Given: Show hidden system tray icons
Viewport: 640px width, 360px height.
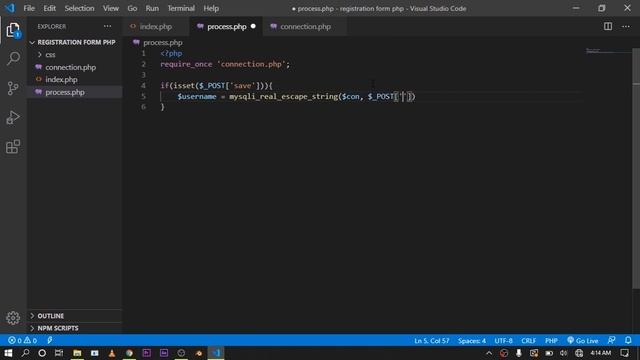Looking at the screenshot, I should 489,353.
